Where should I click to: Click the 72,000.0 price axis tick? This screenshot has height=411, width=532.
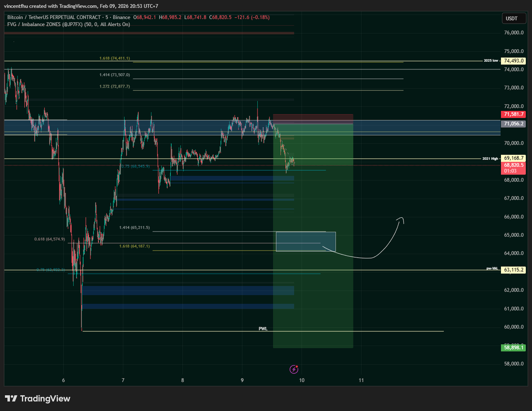pyautogui.click(x=514, y=106)
